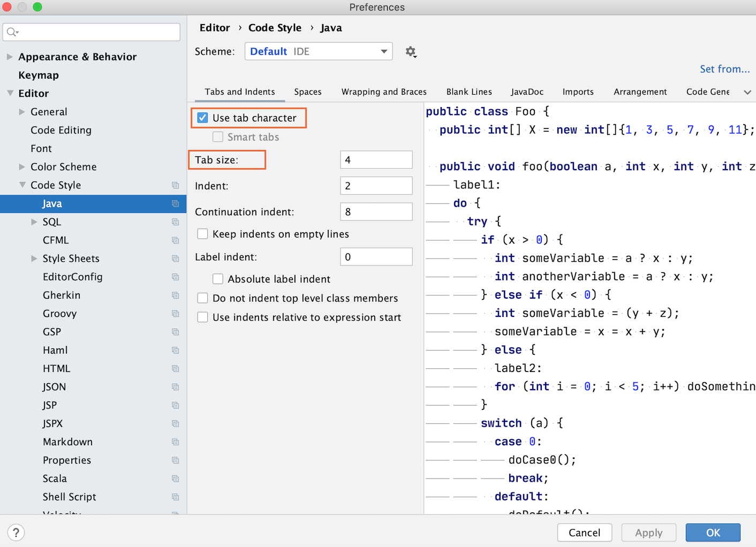The height and width of the screenshot is (547, 756).
Task: Click the scheme icon beside JSON
Action: tap(175, 387)
